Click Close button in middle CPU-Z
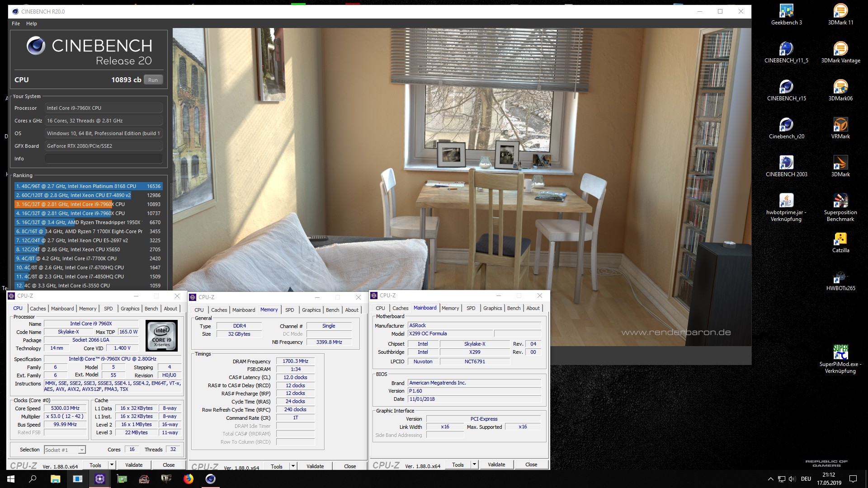Viewport: 868px width, 488px height. click(x=350, y=466)
